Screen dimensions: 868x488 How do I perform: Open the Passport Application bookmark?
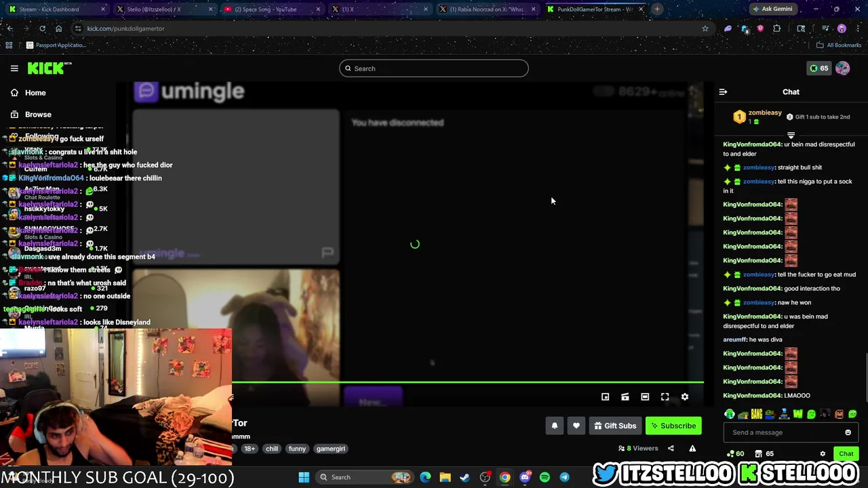click(56, 45)
